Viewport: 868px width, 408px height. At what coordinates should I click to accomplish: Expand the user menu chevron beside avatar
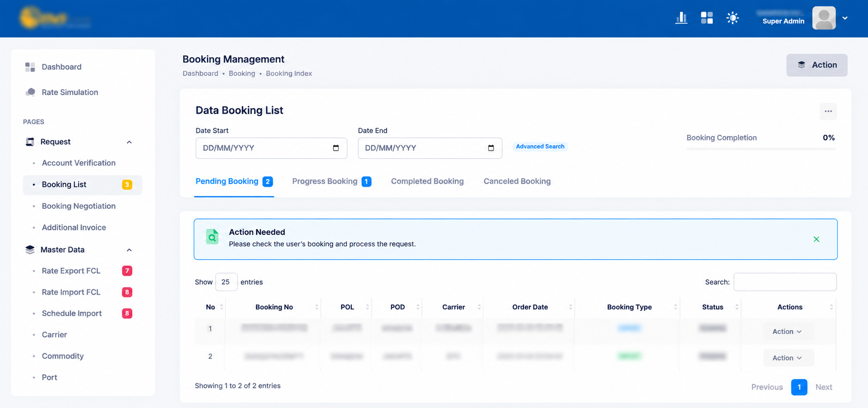[x=845, y=18]
